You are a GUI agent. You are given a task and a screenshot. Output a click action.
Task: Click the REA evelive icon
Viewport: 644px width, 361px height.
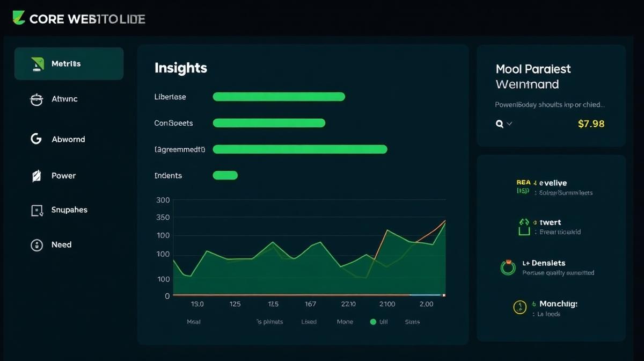pyautogui.click(x=523, y=186)
